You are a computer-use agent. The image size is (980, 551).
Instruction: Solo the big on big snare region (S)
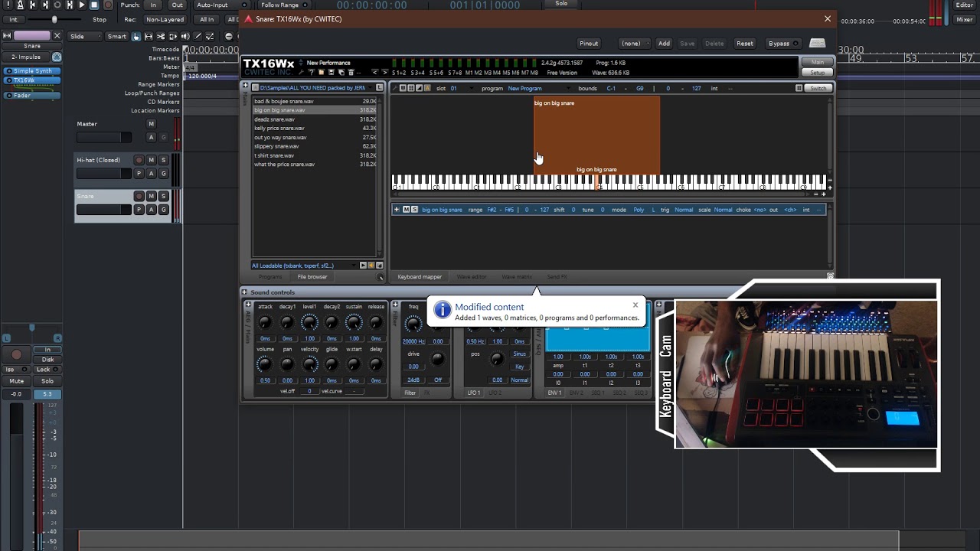(x=414, y=210)
